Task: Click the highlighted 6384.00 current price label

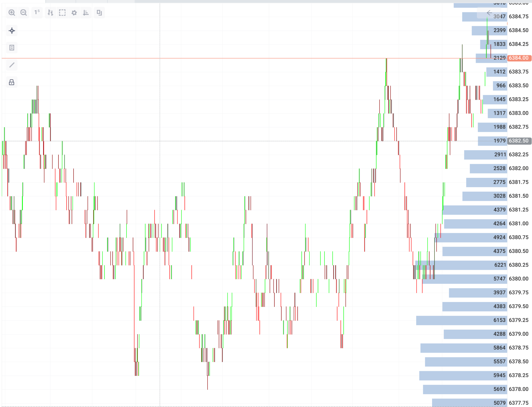Action: (519, 58)
